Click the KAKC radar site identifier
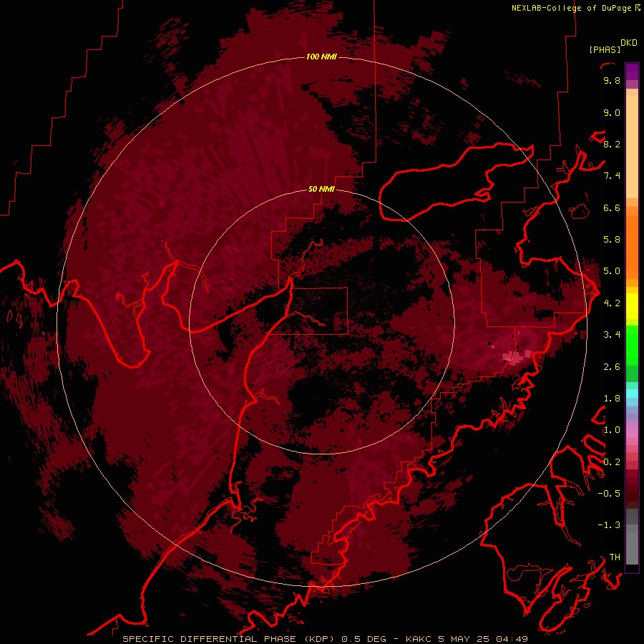Viewport: 644px width, 644px height. pos(419,639)
